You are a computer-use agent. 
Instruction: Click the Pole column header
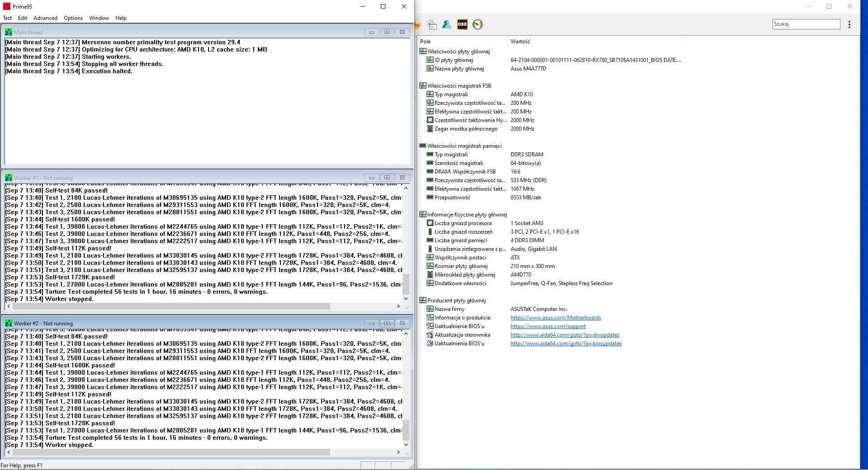[x=462, y=41]
